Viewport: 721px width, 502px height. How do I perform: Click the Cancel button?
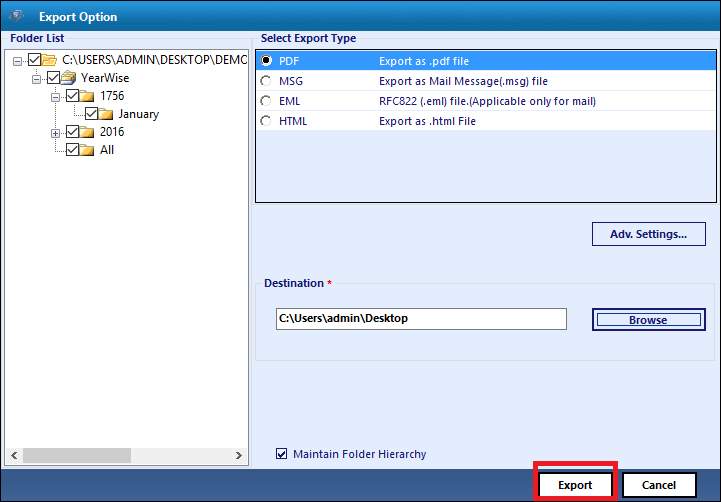pyautogui.click(x=659, y=485)
